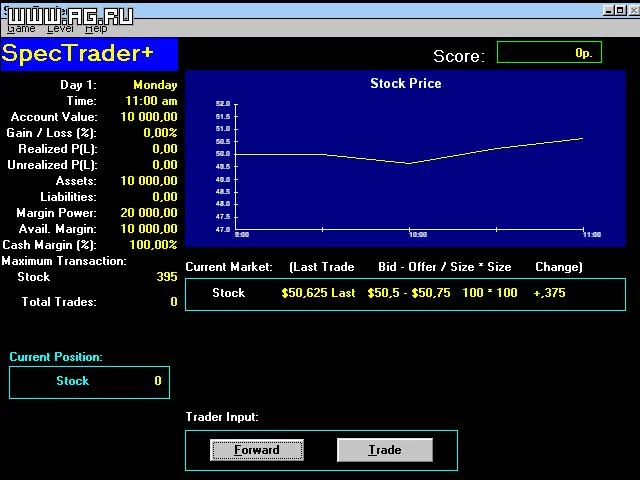Click the Maximum Transaction label
640x480 pixels.
[x=64, y=261]
